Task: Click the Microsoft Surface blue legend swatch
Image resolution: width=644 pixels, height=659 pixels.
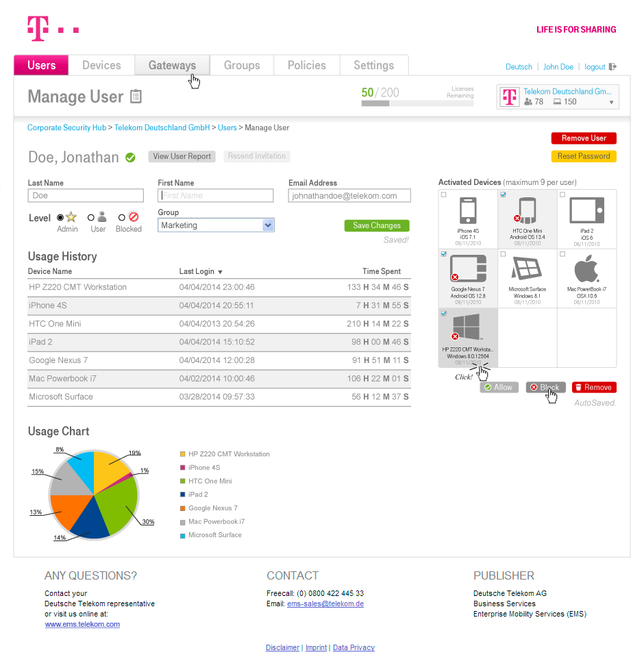Action: 182,536
